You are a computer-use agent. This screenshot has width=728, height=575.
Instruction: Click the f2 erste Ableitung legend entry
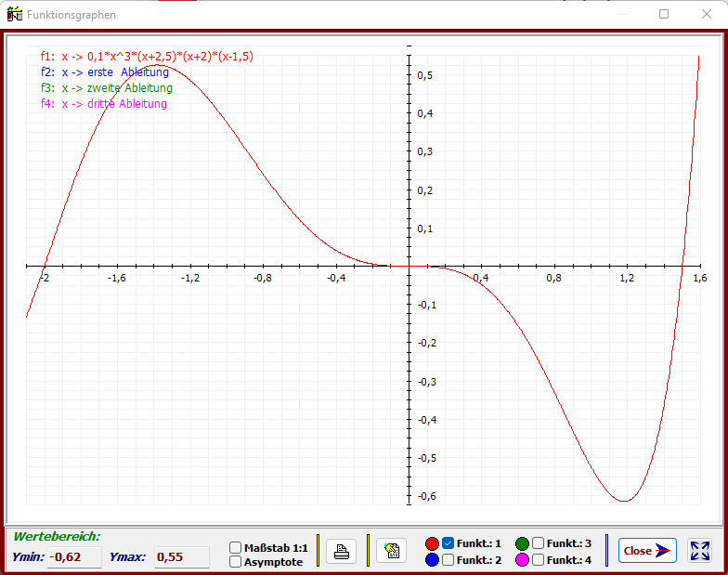(105, 72)
